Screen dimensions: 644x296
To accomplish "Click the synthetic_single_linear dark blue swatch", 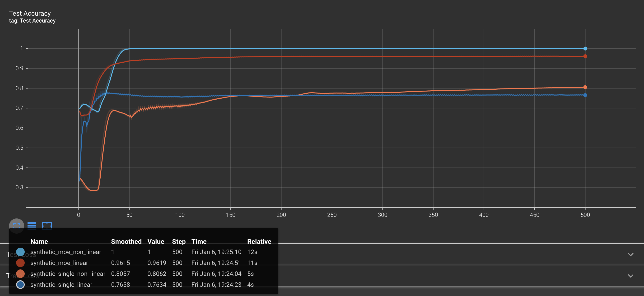I will click(20, 285).
